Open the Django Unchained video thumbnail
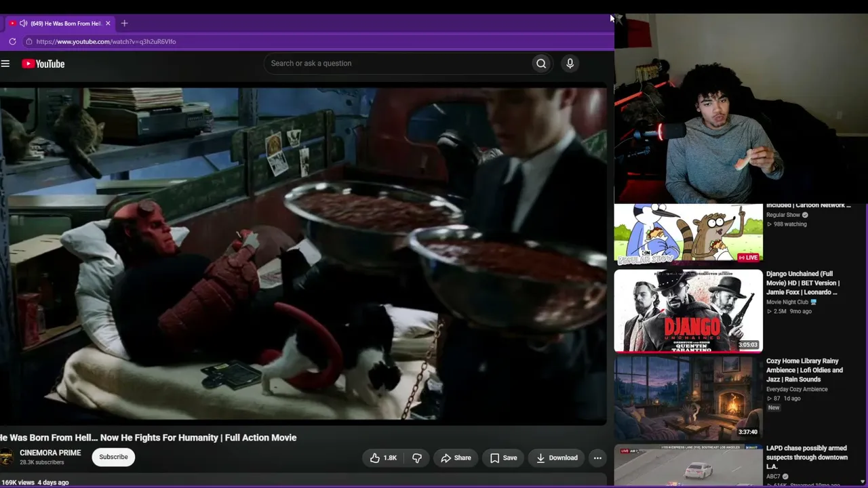 click(x=688, y=311)
